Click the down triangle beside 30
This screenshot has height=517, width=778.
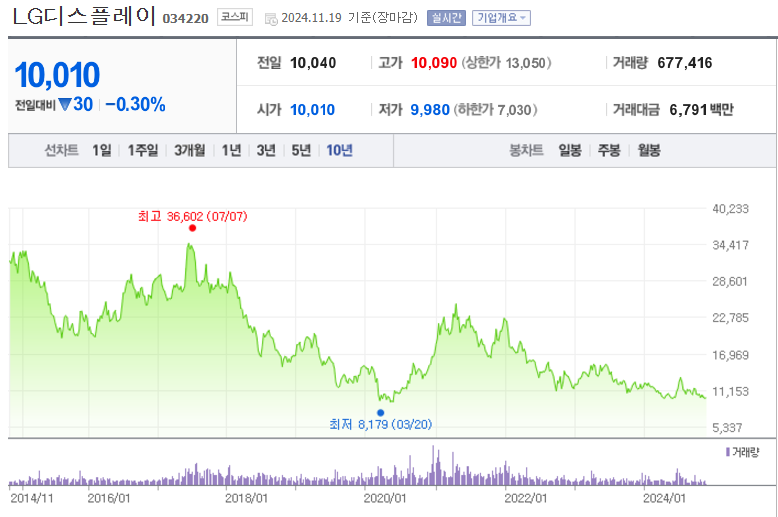(65, 104)
